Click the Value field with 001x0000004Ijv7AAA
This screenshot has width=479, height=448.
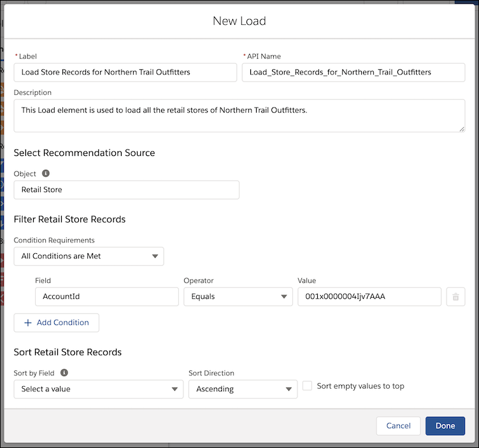[369, 297]
